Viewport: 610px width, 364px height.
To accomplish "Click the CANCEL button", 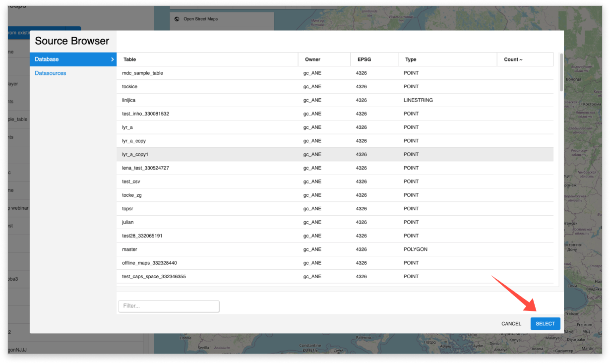I will [x=511, y=323].
